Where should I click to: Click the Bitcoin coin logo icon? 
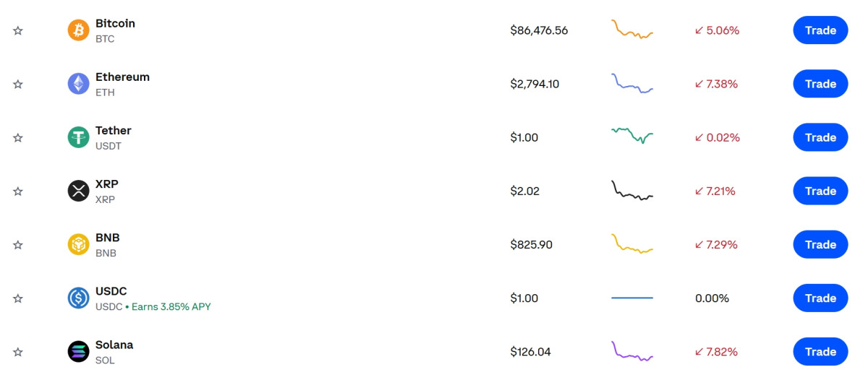(78, 30)
